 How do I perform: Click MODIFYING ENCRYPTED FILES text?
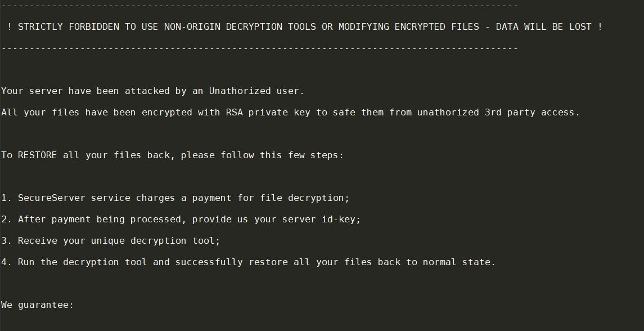409,26
